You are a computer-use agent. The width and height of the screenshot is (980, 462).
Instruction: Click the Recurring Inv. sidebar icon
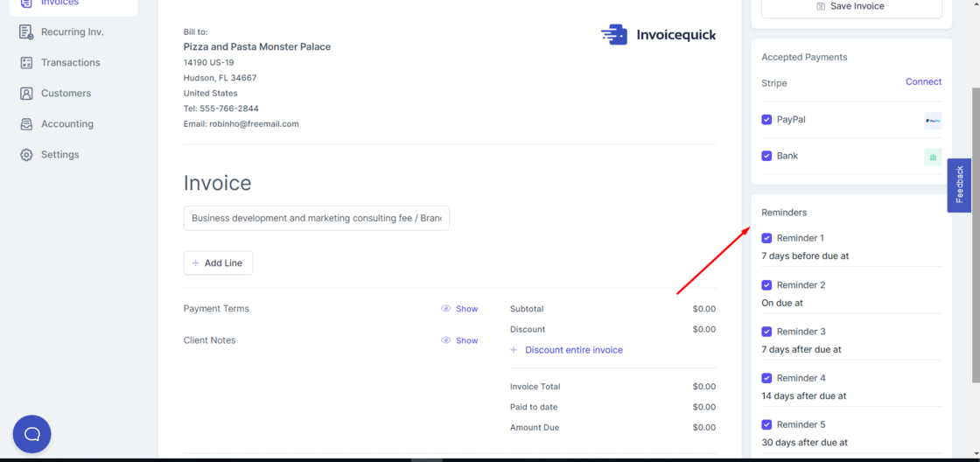click(x=26, y=32)
